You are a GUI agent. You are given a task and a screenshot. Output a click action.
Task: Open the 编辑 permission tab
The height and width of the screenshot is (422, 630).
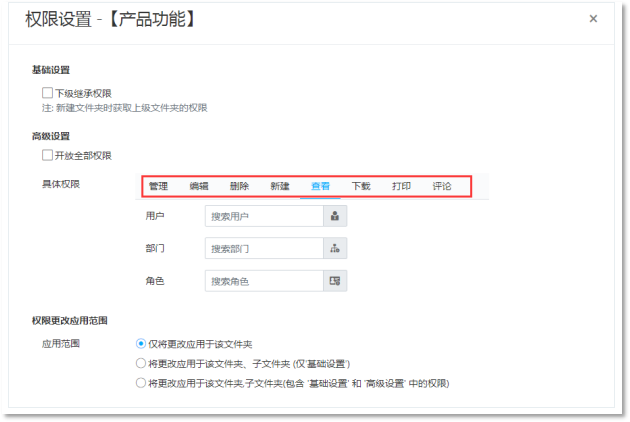[199, 186]
